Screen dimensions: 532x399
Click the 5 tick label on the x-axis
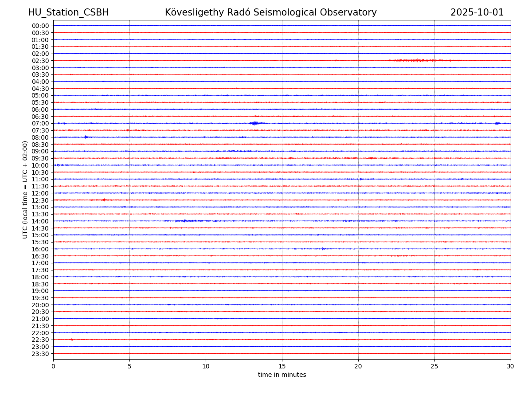click(129, 367)
